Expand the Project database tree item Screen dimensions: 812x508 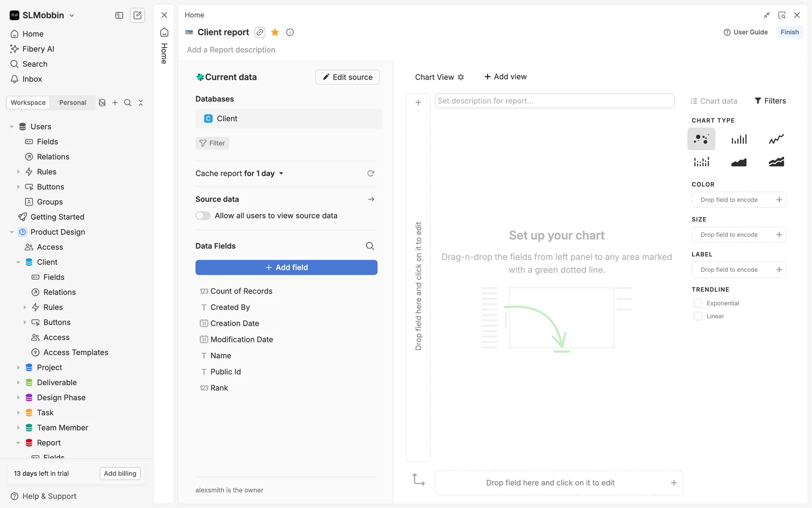coord(18,367)
